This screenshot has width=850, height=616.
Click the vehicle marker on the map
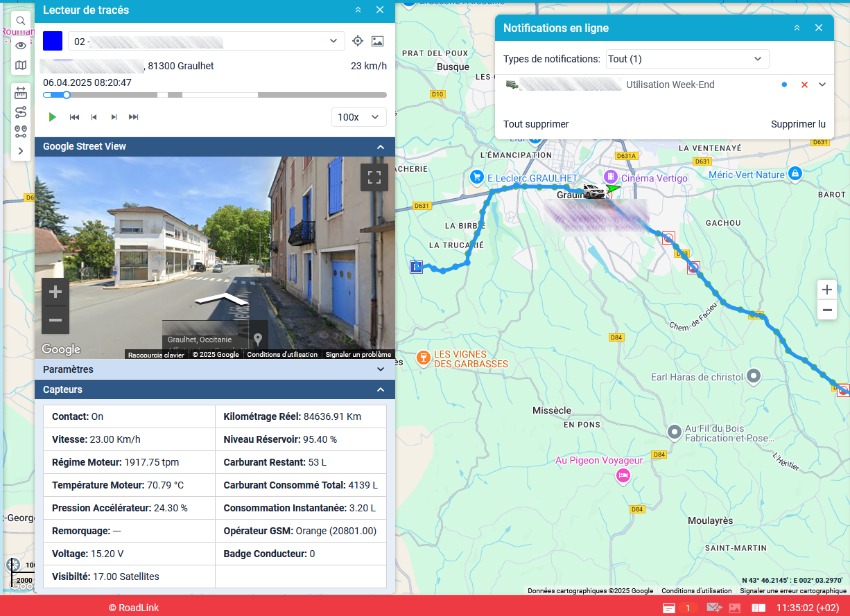click(593, 193)
